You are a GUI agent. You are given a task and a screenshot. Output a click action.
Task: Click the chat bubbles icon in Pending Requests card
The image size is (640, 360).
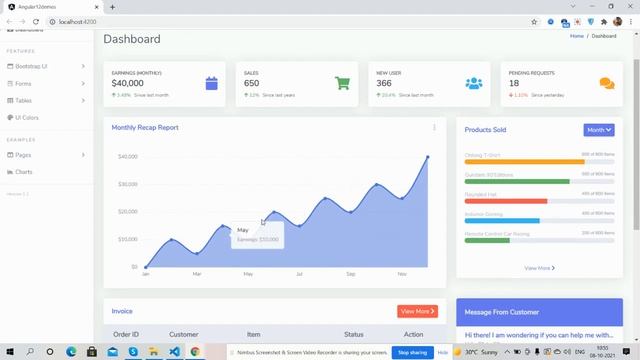pos(607,83)
